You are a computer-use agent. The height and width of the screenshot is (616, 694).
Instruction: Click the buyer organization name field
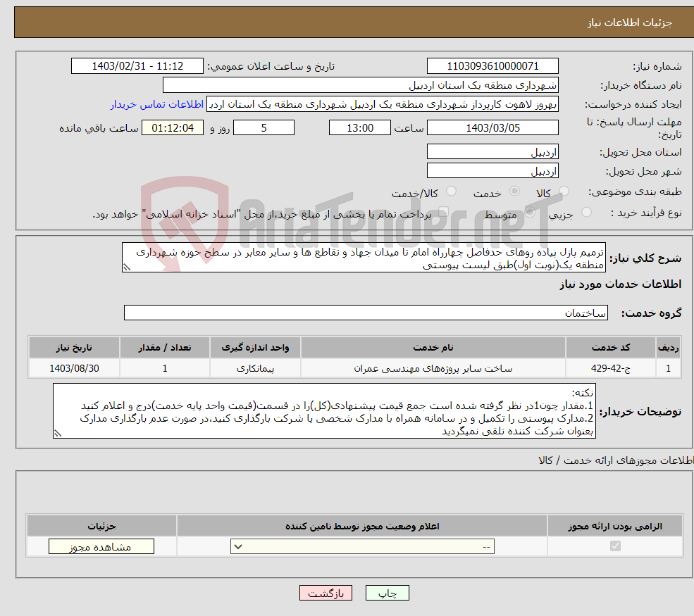coord(360,85)
